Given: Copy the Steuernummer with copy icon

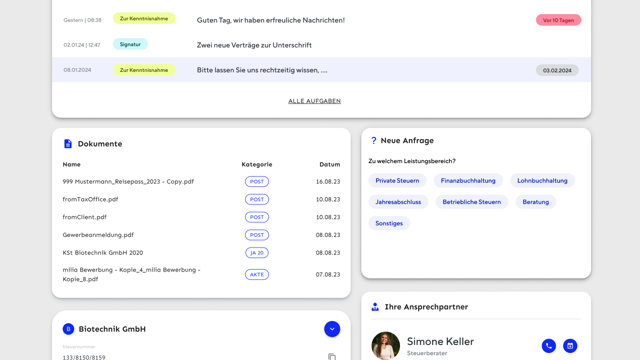Looking at the screenshot, I should point(332,357).
